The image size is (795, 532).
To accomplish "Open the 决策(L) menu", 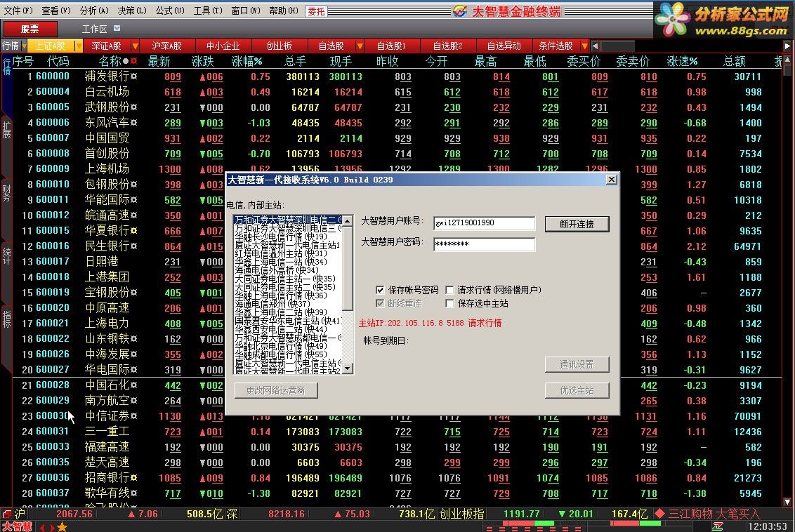I will (132, 11).
